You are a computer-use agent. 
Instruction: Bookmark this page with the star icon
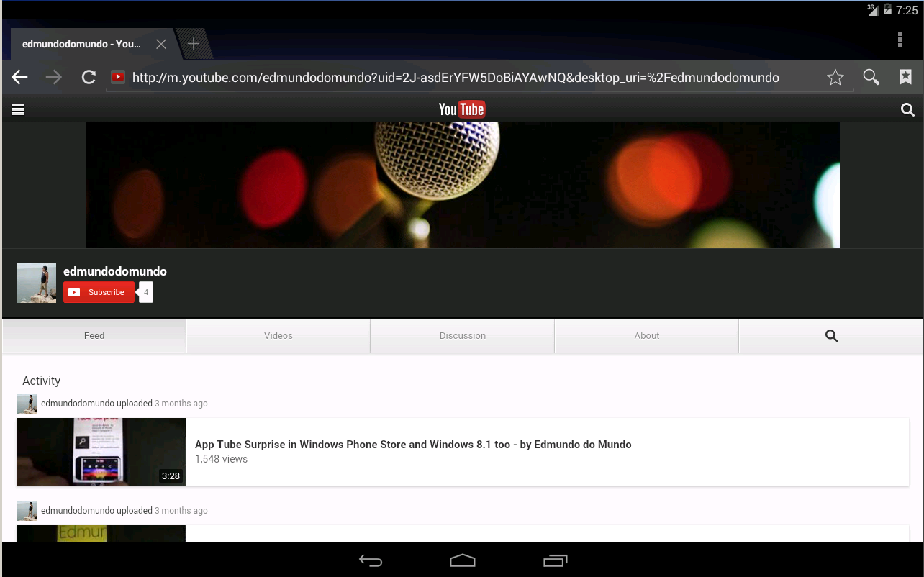click(x=835, y=77)
